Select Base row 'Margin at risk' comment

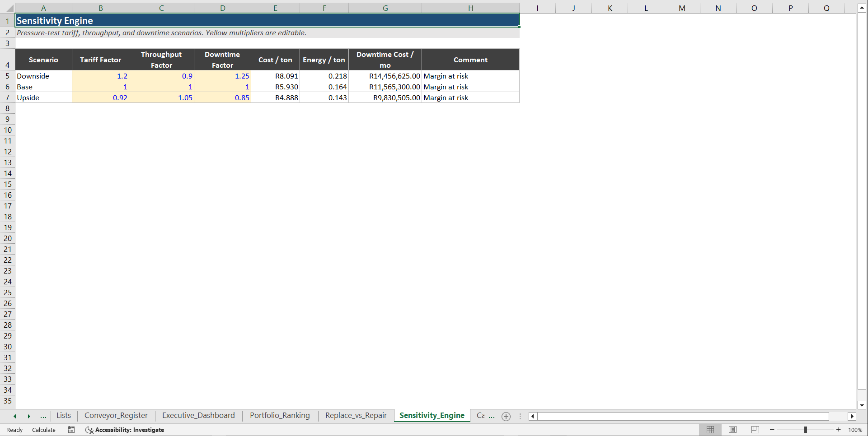470,87
